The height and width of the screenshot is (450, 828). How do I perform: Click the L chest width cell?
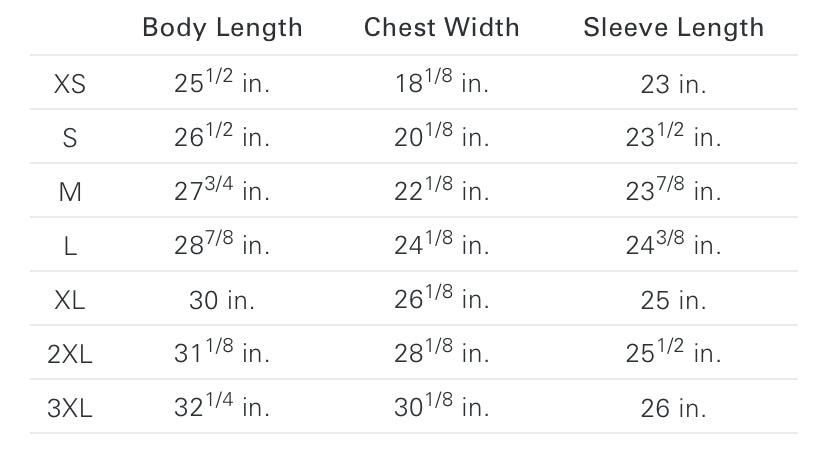[x=442, y=245]
